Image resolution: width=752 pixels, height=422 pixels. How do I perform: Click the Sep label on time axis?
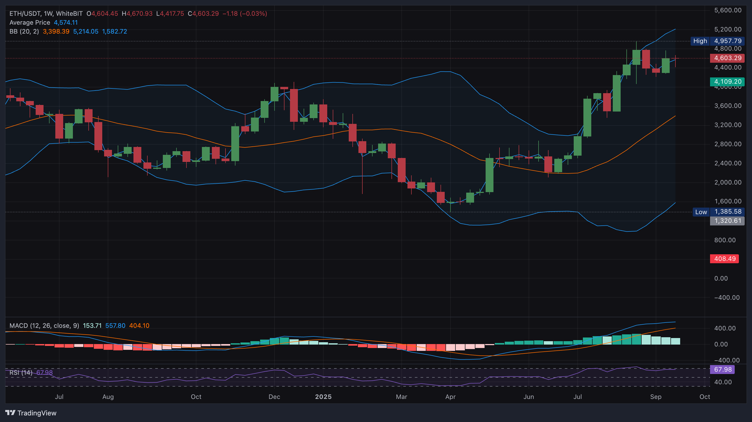[x=656, y=397]
